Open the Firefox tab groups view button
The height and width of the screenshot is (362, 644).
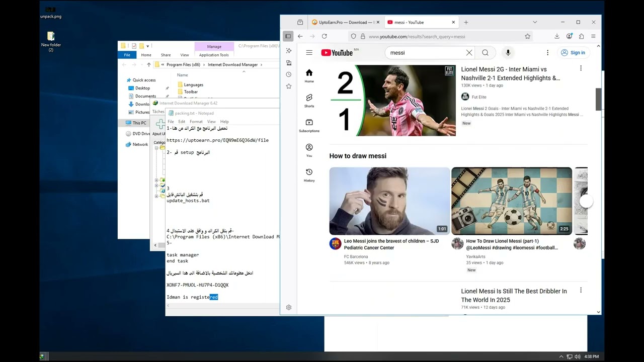coord(300,22)
